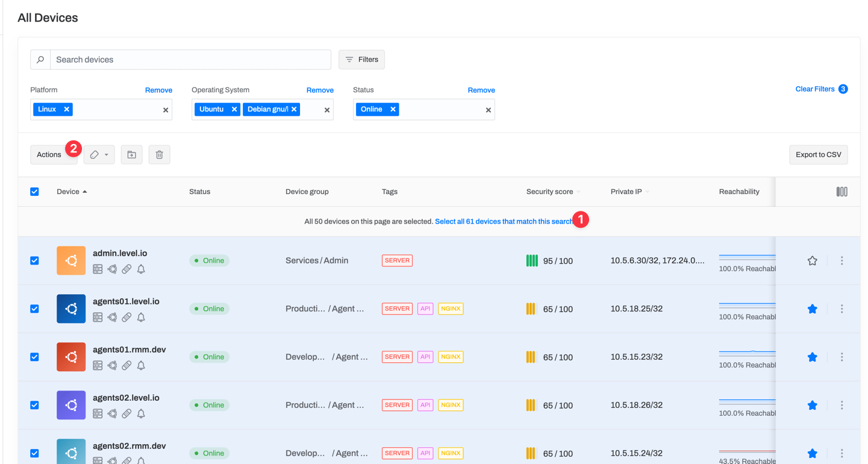Screen dimensions: 868x464
Task: Open the Actions dropdown
Action: click(54, 155)
